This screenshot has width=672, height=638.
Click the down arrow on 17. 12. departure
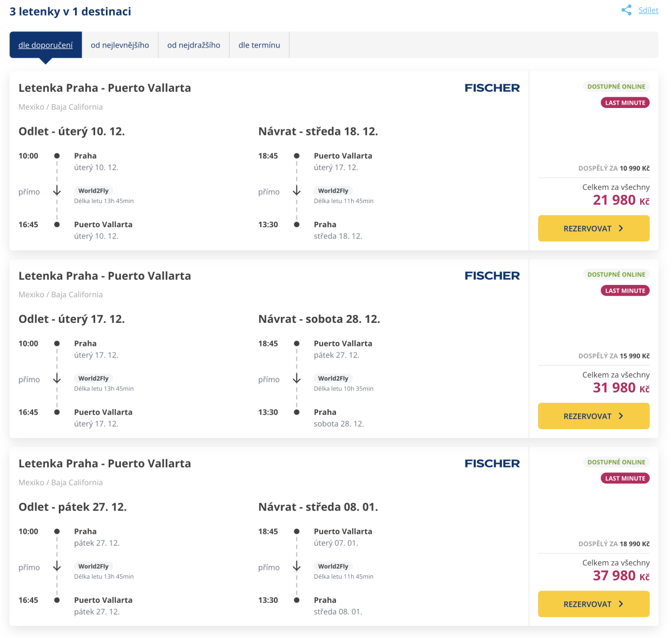(57, 379)
